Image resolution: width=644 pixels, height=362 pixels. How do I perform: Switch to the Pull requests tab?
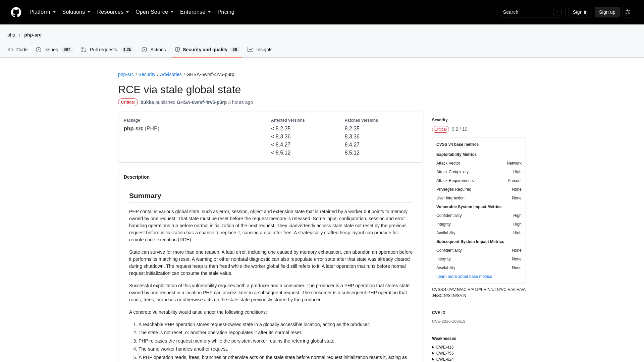[x=107, y=50]
